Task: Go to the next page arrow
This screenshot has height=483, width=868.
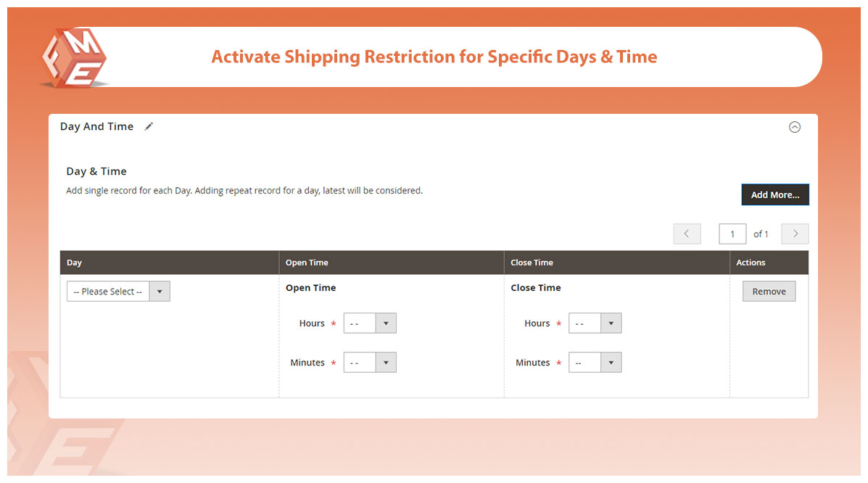Action: click(x=795, y=234)
